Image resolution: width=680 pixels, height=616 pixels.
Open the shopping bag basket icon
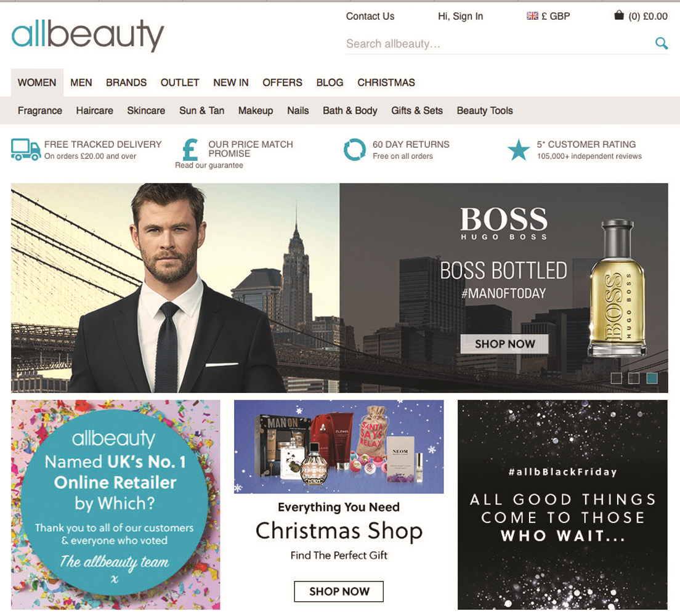tap(619, 15)
